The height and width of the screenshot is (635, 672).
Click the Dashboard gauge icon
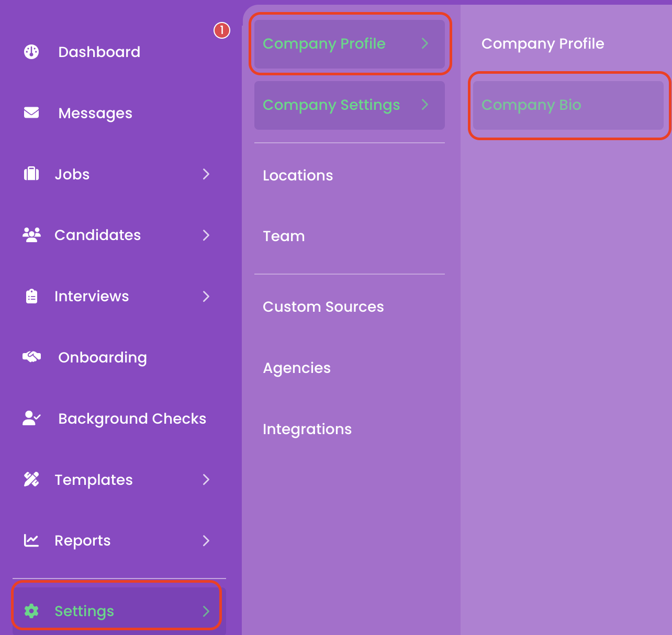(x=31, y=52)
